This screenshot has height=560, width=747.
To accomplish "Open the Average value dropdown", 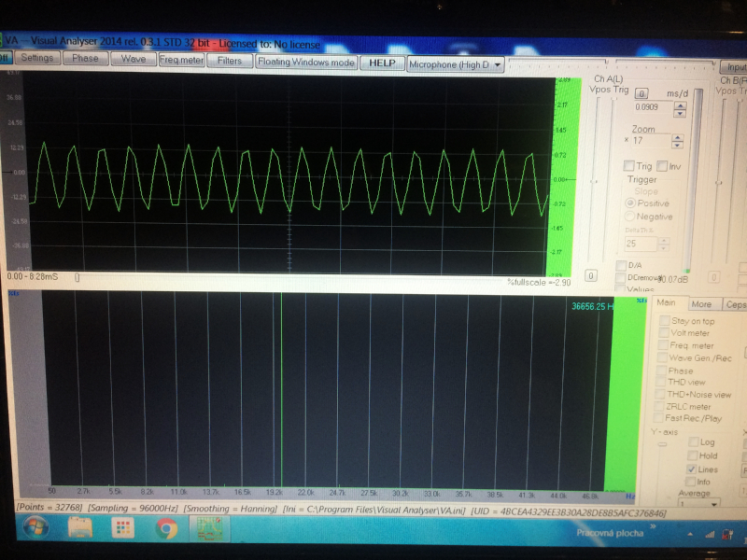I will 713,504.
